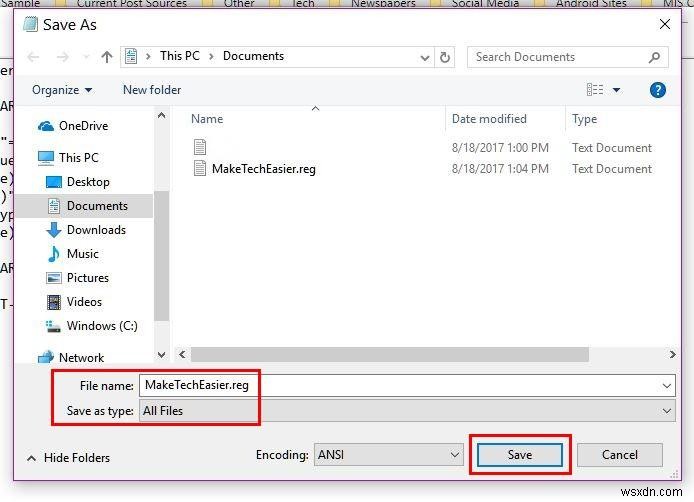
Task: Click the Cancel button
Action: pyautogui.click(x=620, y=455)
